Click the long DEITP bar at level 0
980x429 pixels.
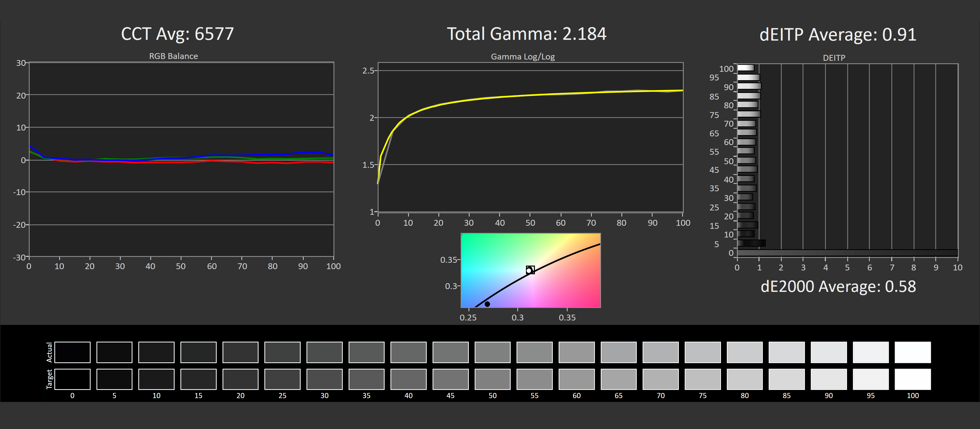click(847, 253)
